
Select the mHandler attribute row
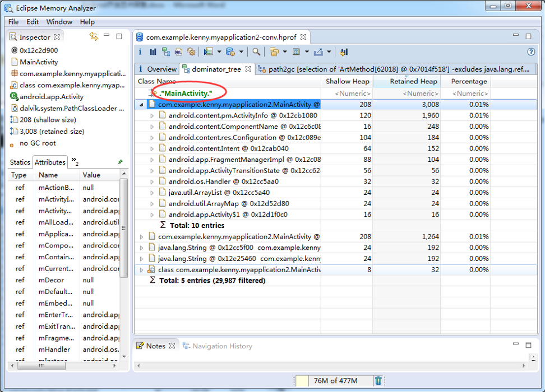pyautogui.click(x=63, y=349)
